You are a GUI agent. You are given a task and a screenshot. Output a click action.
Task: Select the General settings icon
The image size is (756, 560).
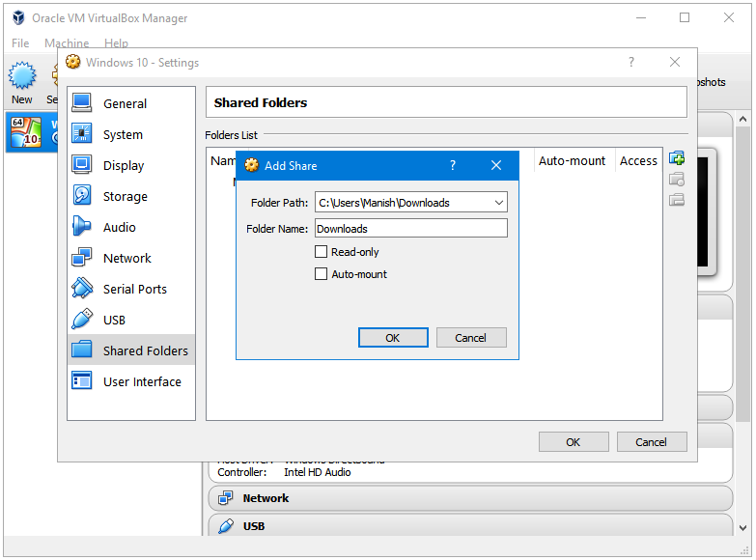(x=82, y=103)
